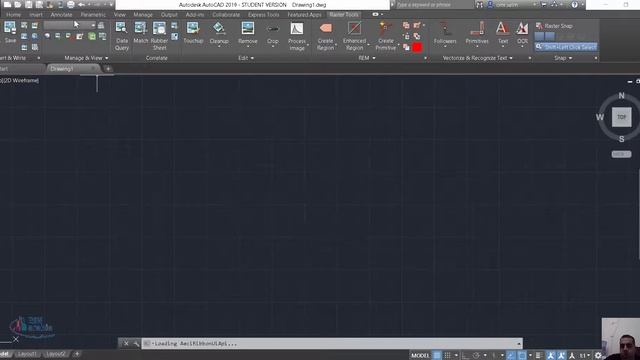
Task: Toggle first annotation visibility icon in status bar
Action: click(x=551, y=356)
